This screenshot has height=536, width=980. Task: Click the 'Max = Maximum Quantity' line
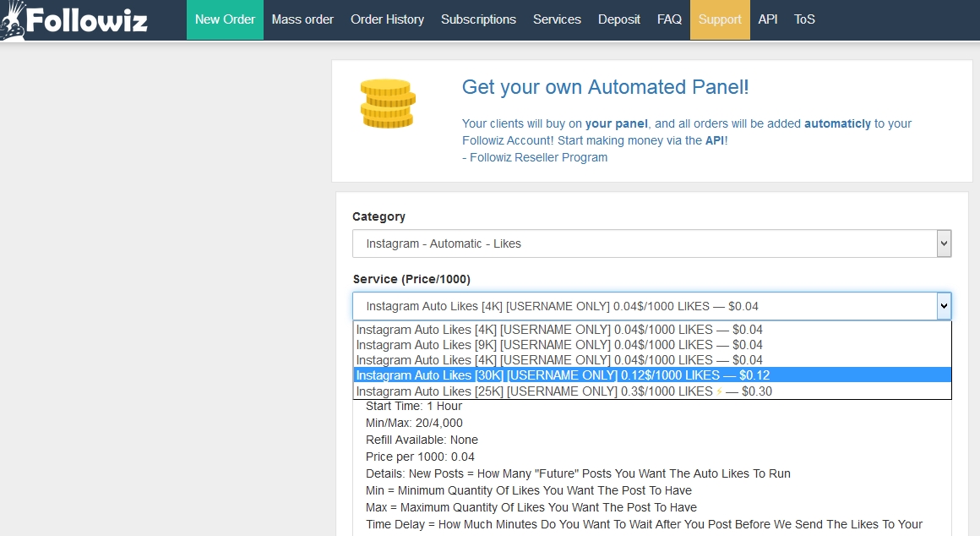click(x=531, y=507)
